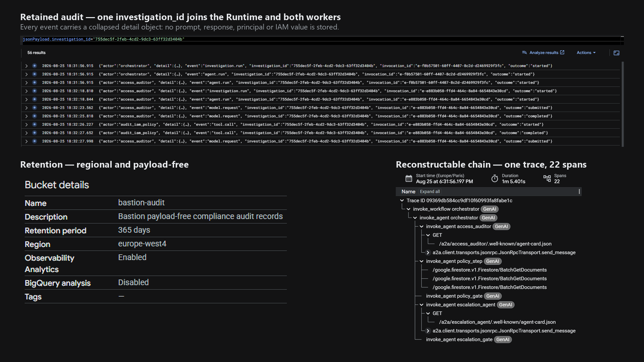Collapse the invoke_agent orchestrator span
The image size is (644, 362).
(x=415, y=218)
